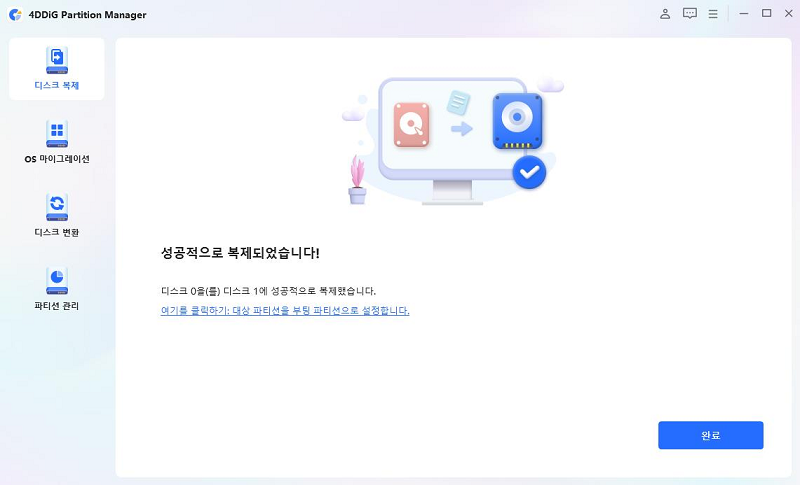Click the blue target disk illustration
Screen dimensions: 800x485
point(517,121)
